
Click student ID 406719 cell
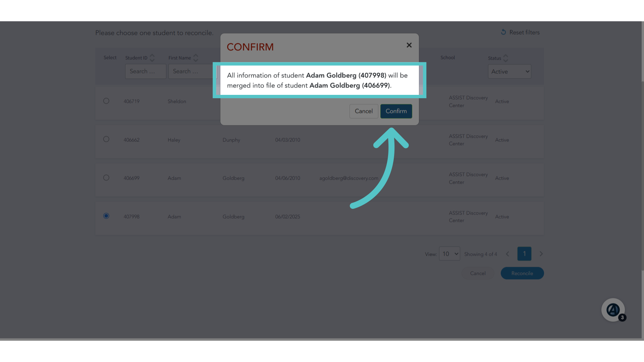[131, 102]
